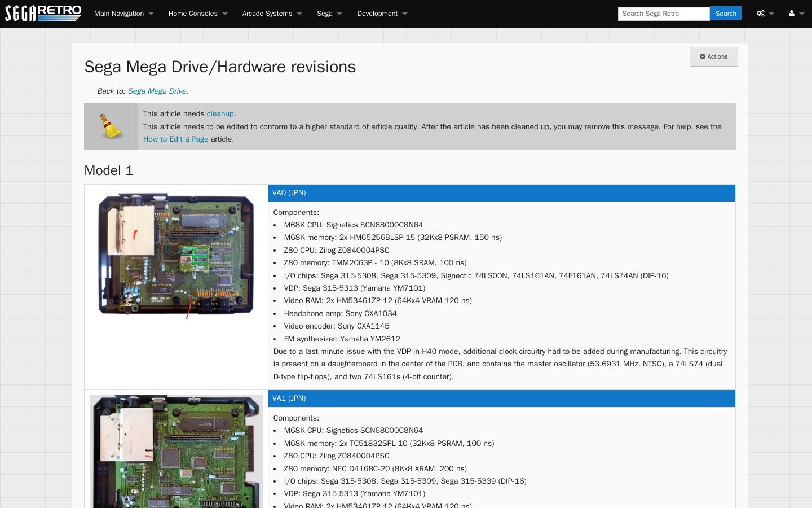Open the VA0 motherboard photo
This screenshot has height=508, width=812.
(x=176, y=255)
